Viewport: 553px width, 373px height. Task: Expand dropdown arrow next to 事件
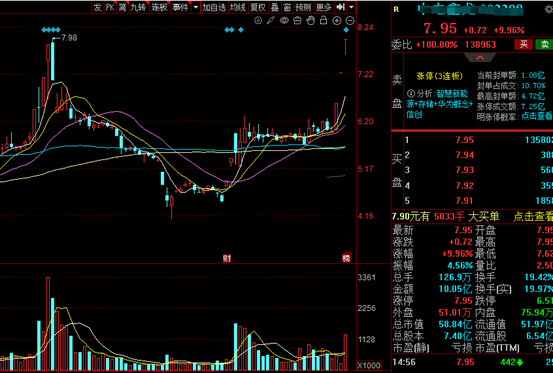point(196,7)
